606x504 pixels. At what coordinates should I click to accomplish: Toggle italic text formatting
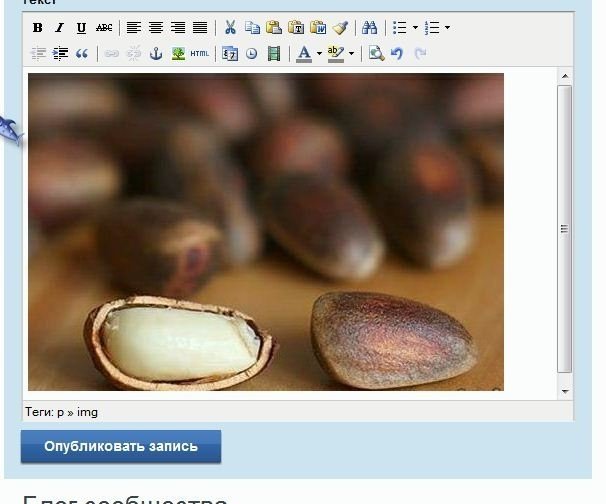(x=59, y=28)
